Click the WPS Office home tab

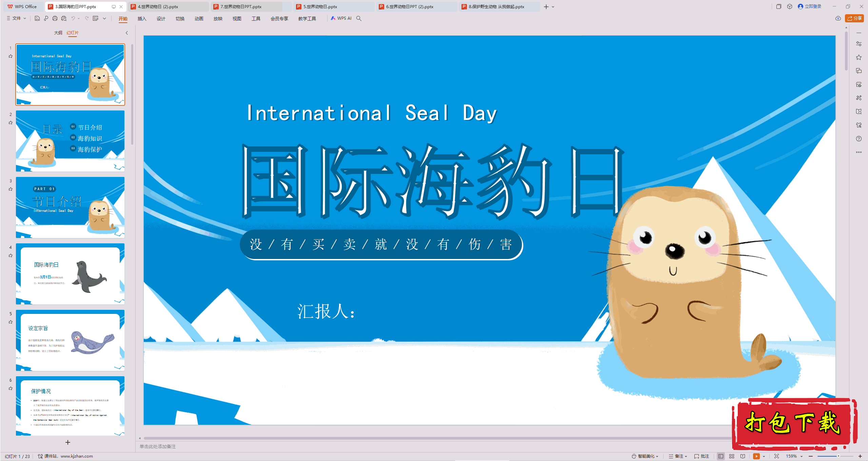22,6
